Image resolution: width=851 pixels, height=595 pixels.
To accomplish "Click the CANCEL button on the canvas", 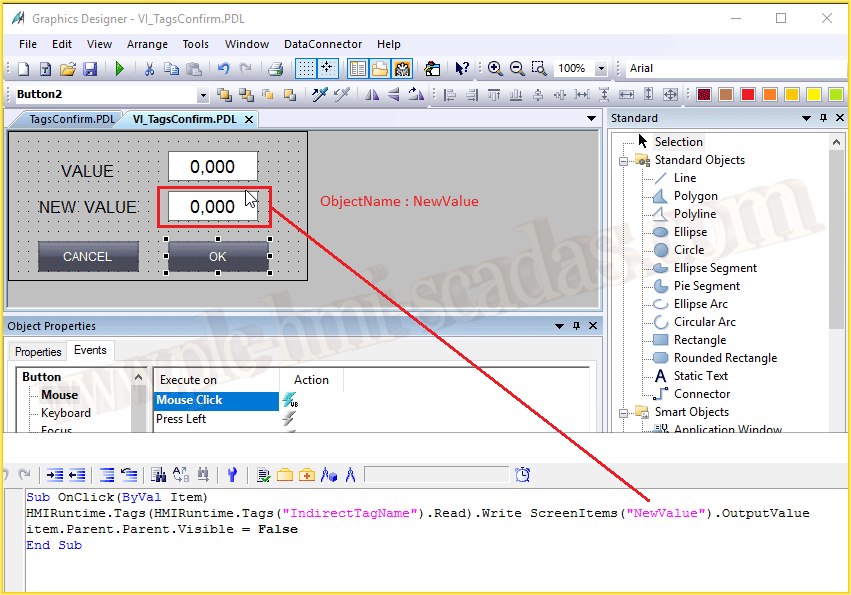I will [88, 256].
